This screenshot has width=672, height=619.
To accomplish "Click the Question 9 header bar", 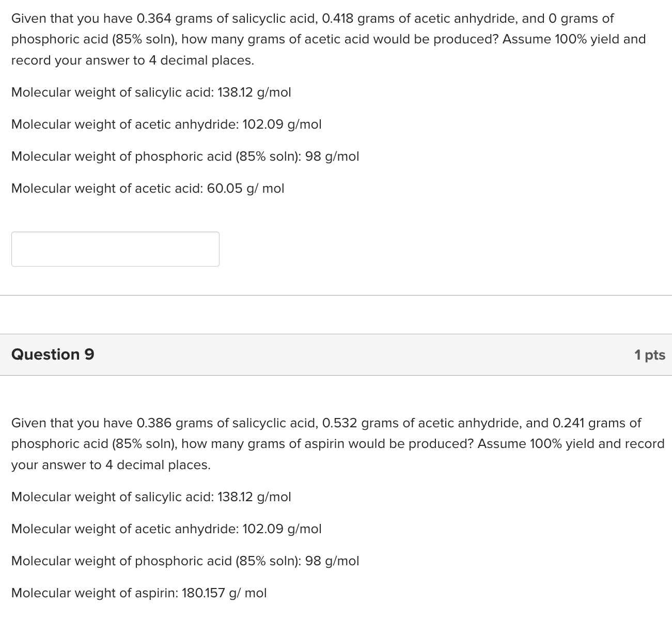I will 336,354.
